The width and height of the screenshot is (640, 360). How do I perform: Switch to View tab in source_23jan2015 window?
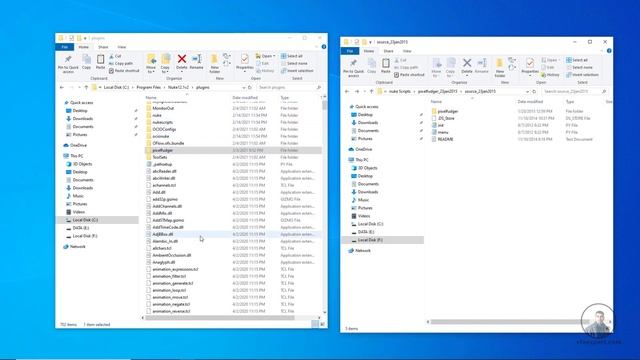pos(407,51)
